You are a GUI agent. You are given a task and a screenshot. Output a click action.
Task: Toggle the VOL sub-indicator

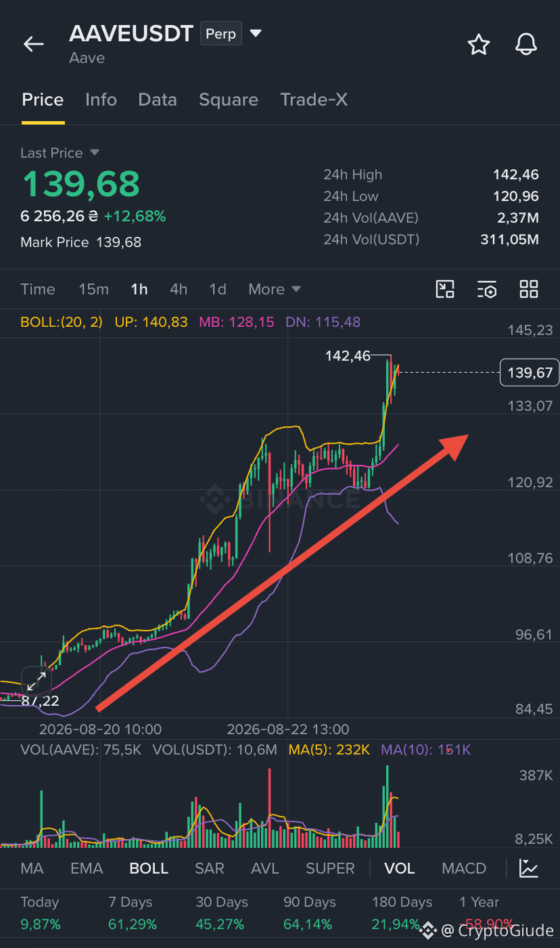(399, 868)
